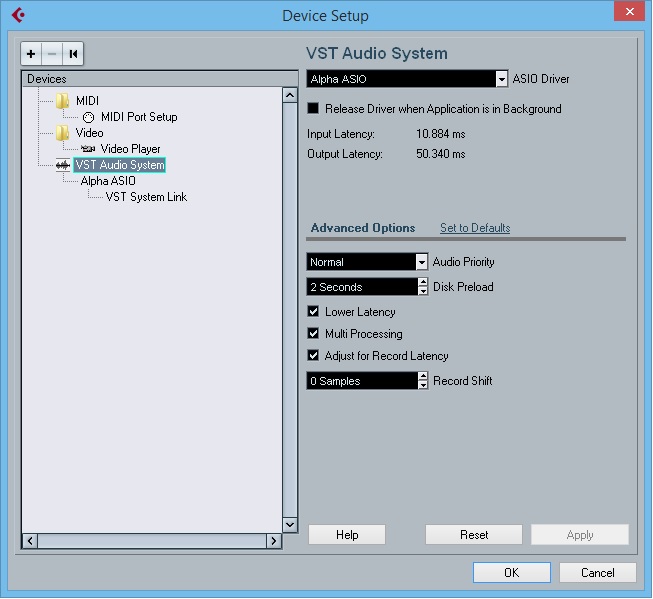The width and height of the screenshot is (653, 599).
Task: Select Video in the Devices tree
Action: point(90,133)
